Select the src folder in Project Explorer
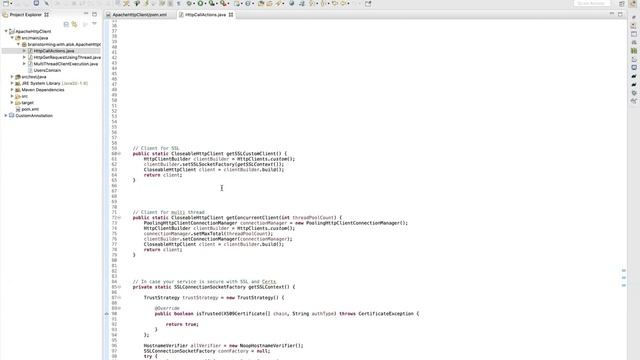 point(24,96)
